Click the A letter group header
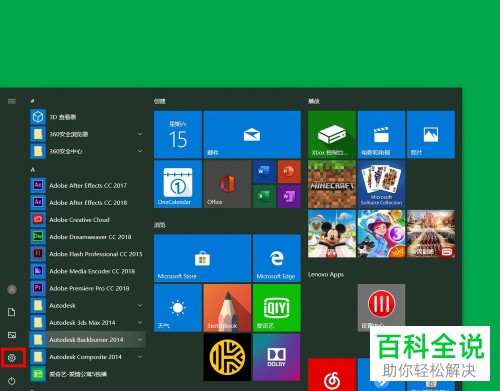Image resolution: width=500 pixels, height=391 pixels. [x=33, y=170]
